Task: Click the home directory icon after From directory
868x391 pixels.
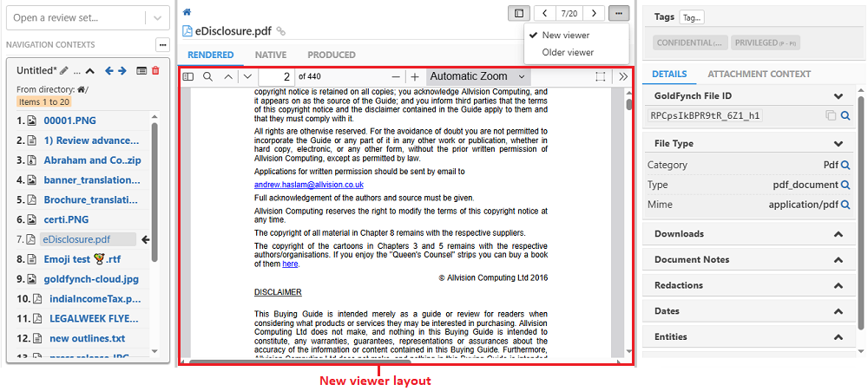Action: [x=81, y=89]
